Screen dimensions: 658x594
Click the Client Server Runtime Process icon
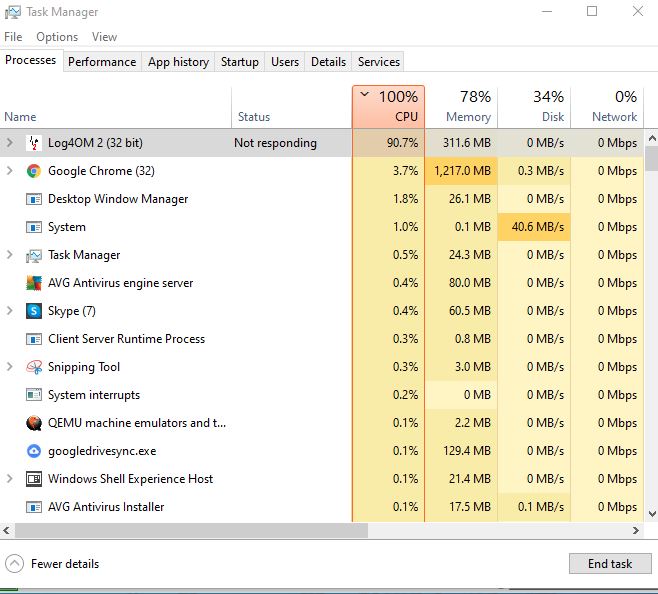coord(34,339)
